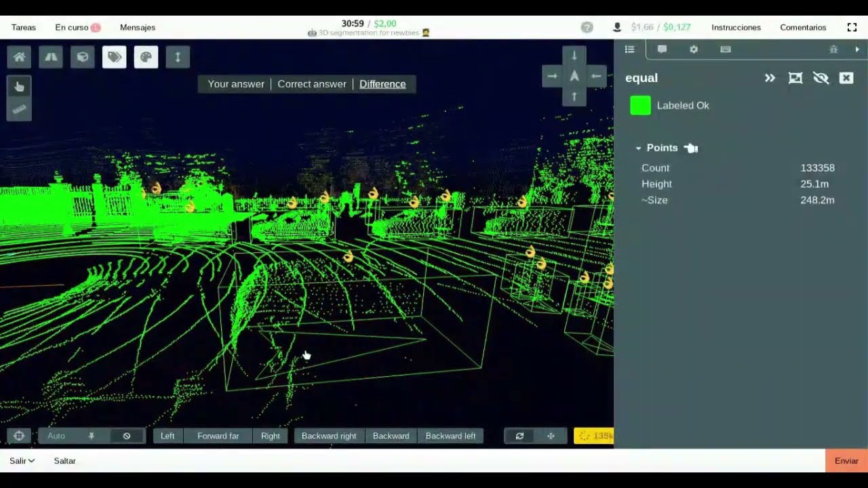The image size is (868, 488).
Task: Select the Auto mode option
Action: coord(56,436)
